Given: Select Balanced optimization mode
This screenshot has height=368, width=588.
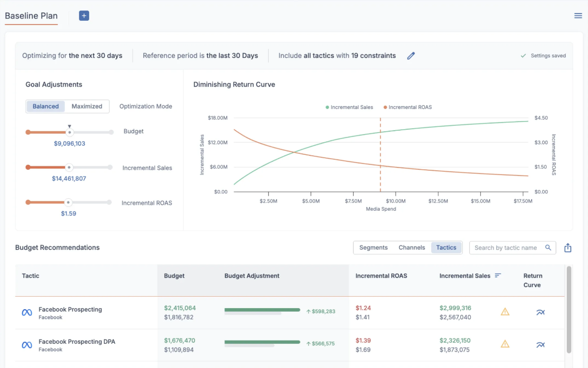Looking at the screenshot, I should 46,107.
